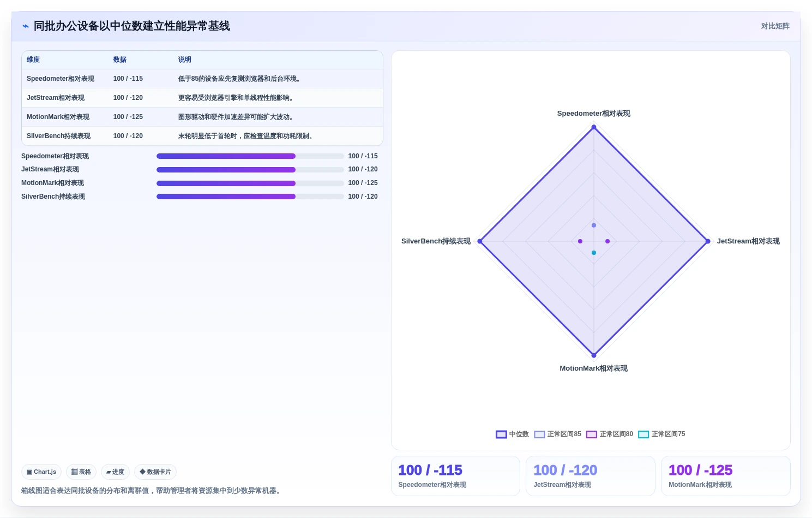The image size is (812, 518).
Task: Click the footer description about 箱线图
Action: tap(152, 491)
